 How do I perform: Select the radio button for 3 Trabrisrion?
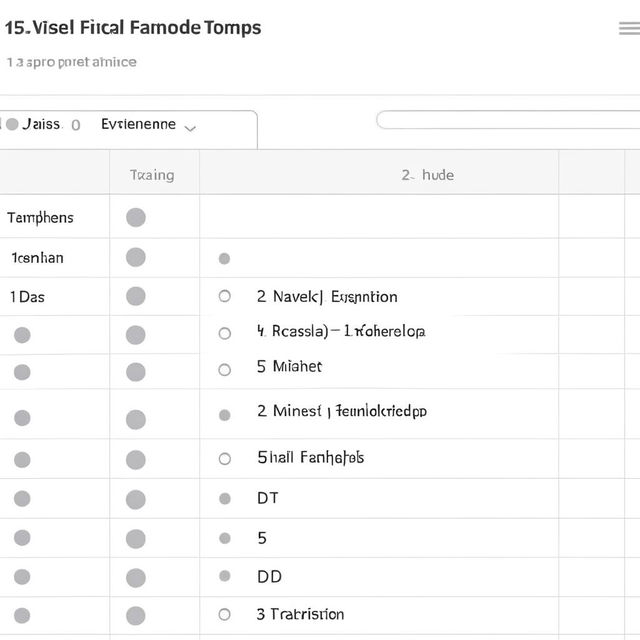224,614
